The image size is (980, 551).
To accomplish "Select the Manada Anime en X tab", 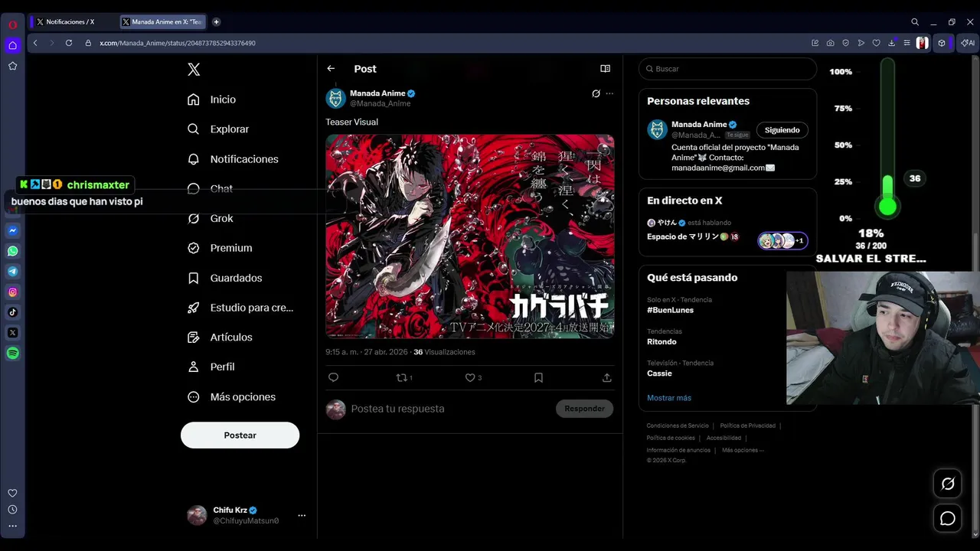I will click(x=163, y=22).
